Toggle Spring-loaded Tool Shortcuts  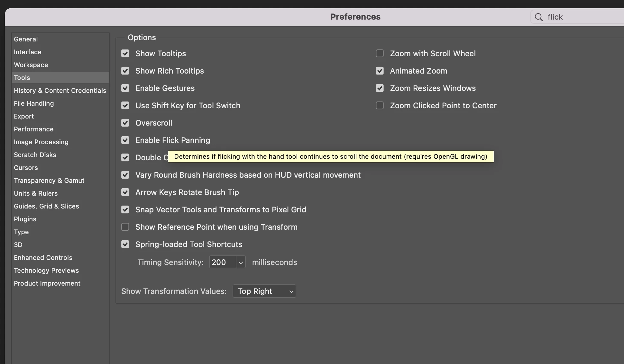pyautogui.click(x=125, y=244)
